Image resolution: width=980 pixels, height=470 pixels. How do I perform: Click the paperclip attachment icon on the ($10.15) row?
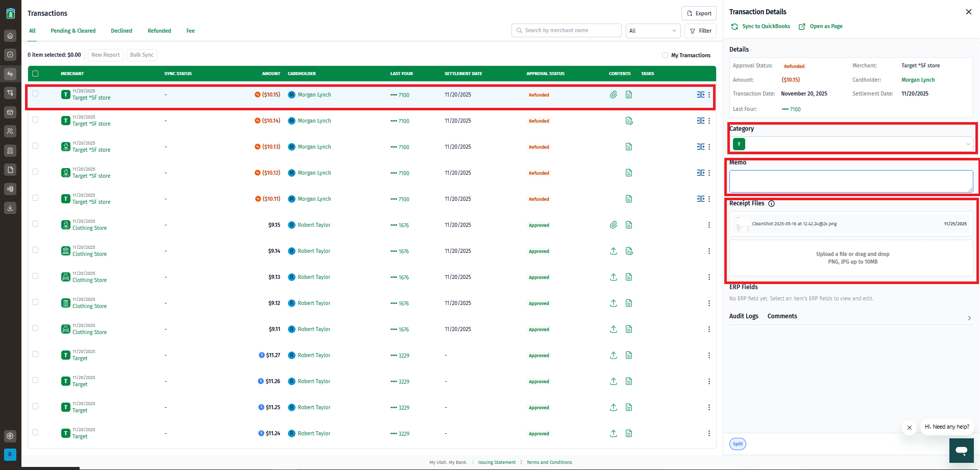614,95
